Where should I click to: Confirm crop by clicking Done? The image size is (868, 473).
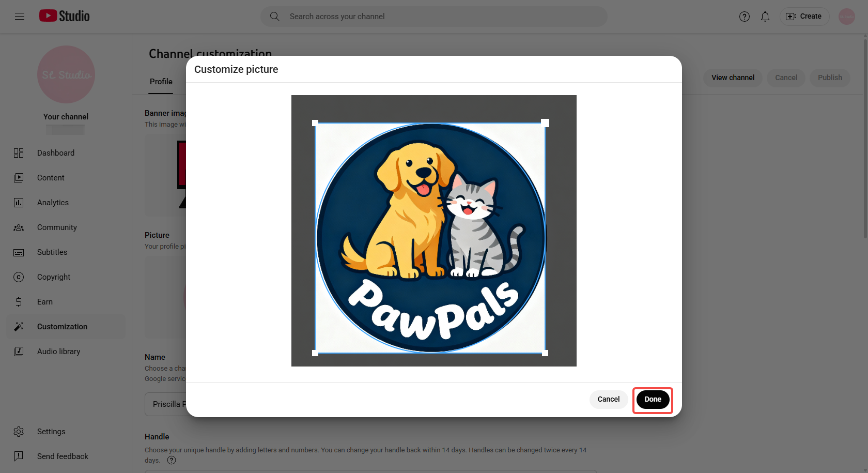point(653,399)
